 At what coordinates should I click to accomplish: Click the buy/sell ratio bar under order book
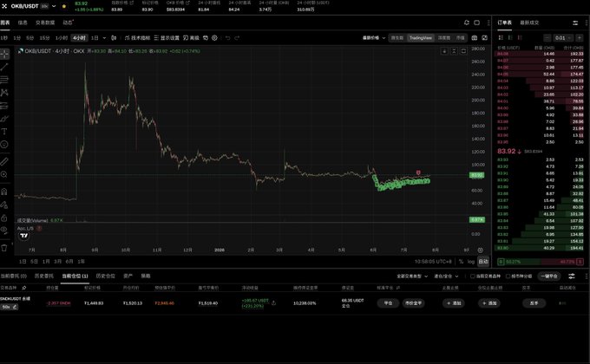pos(540,262)
